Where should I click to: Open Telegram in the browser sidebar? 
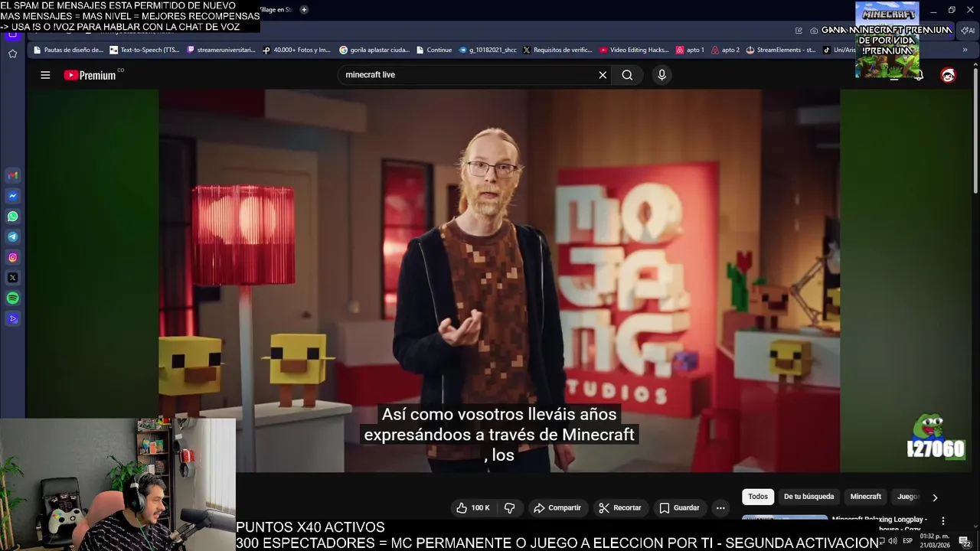(x=13, y=237)
